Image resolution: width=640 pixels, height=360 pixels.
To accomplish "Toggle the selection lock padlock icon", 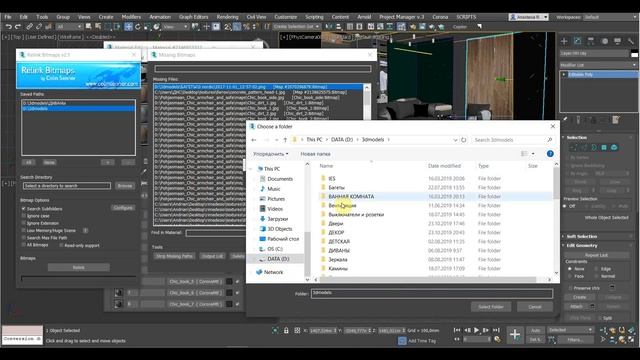I will [x=286, y=330].
